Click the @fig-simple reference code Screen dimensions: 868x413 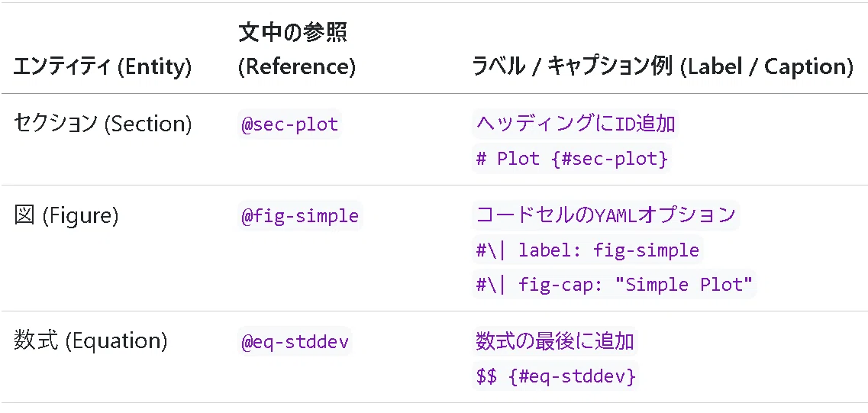pos(299,215)
